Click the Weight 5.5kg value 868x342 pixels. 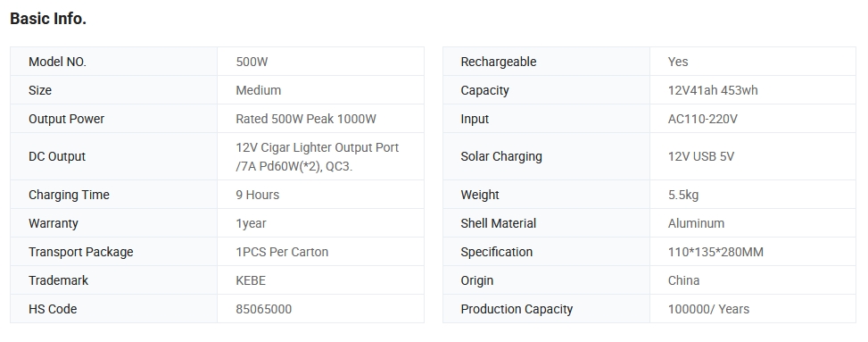coord(683,195)
